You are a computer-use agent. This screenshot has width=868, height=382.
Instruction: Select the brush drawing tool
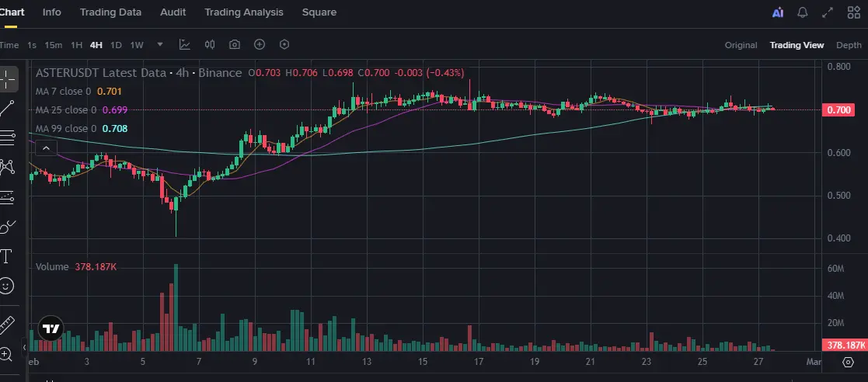tap(7, 227)
